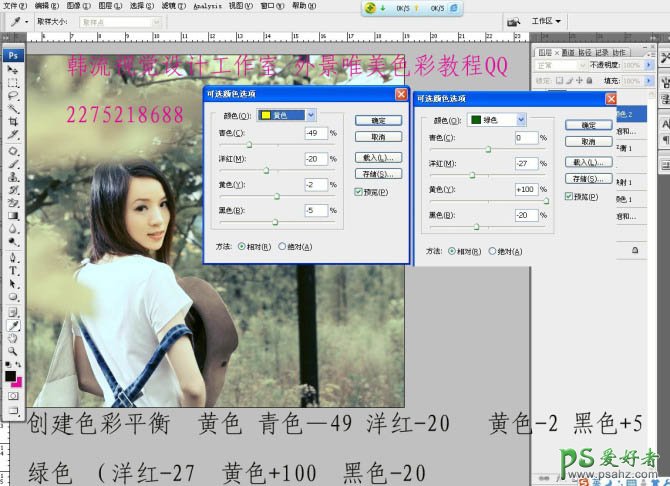Select the Move tool in toolbox
The image size is (670, 486).
pyautogui.click(x=13, y=68)
